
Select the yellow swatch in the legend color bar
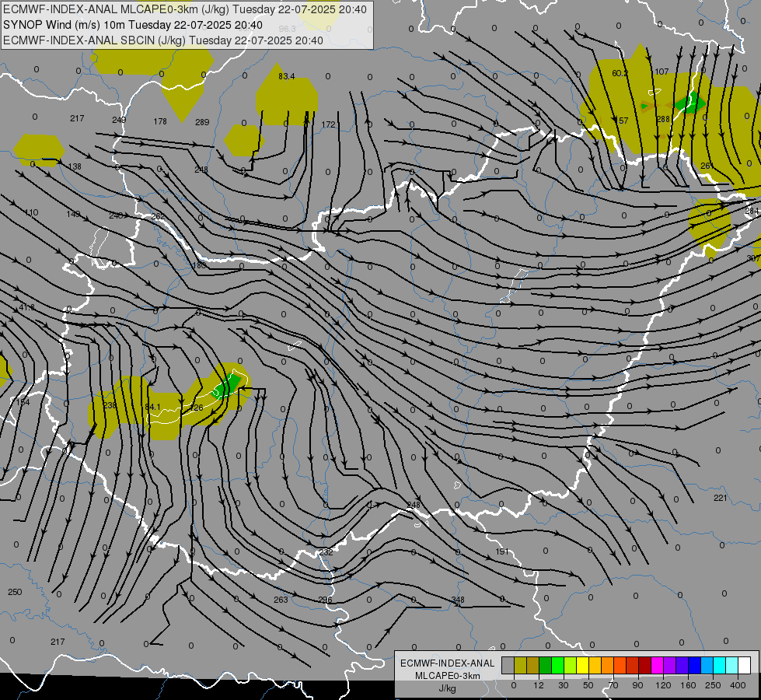point(582,666)
